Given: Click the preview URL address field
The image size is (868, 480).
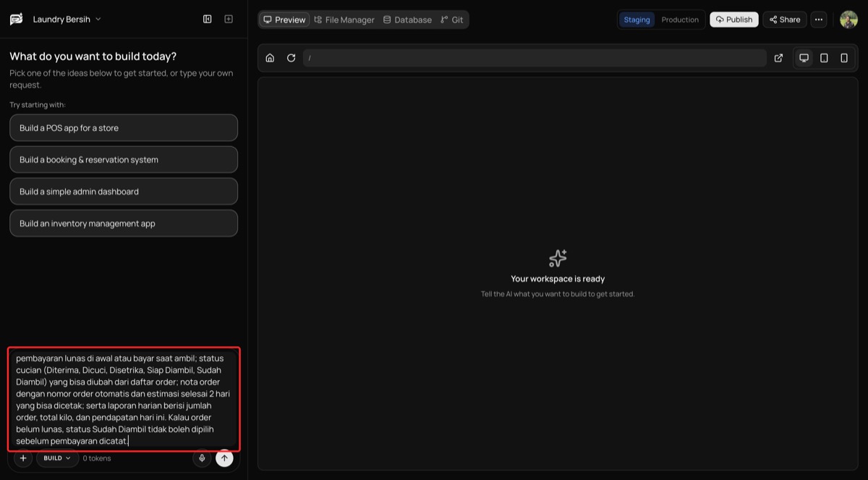Looking at the screenshot, I should [535, 58].
